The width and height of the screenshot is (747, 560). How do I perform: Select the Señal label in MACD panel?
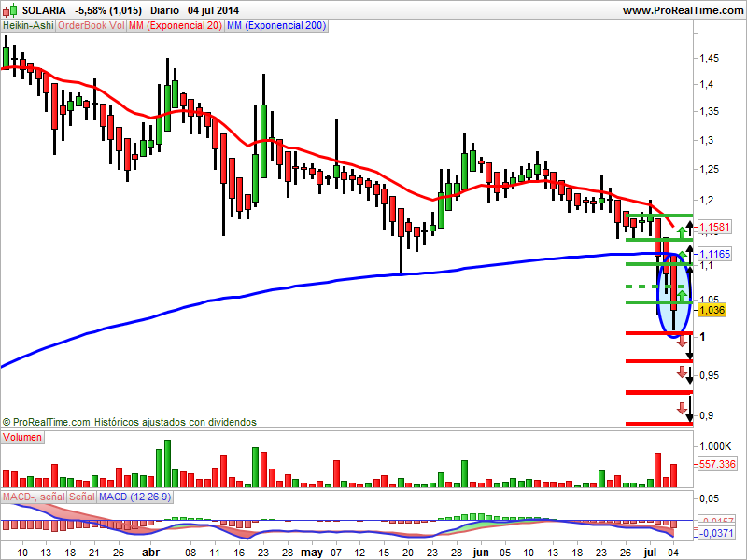pos(82,497)
